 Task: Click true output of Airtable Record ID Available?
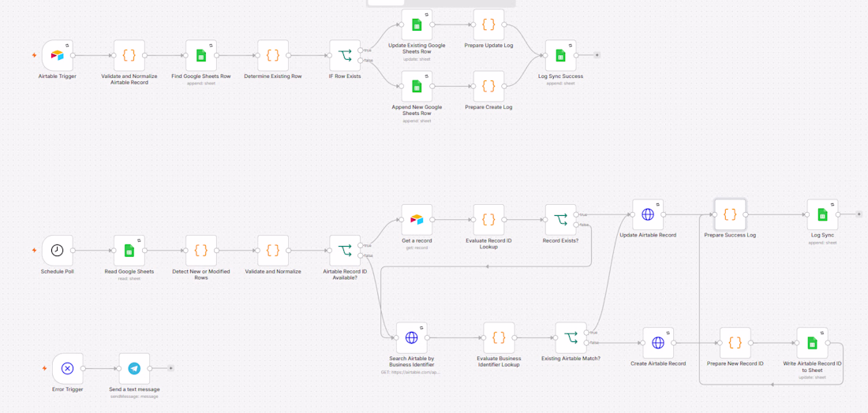(x=361, y=245)
